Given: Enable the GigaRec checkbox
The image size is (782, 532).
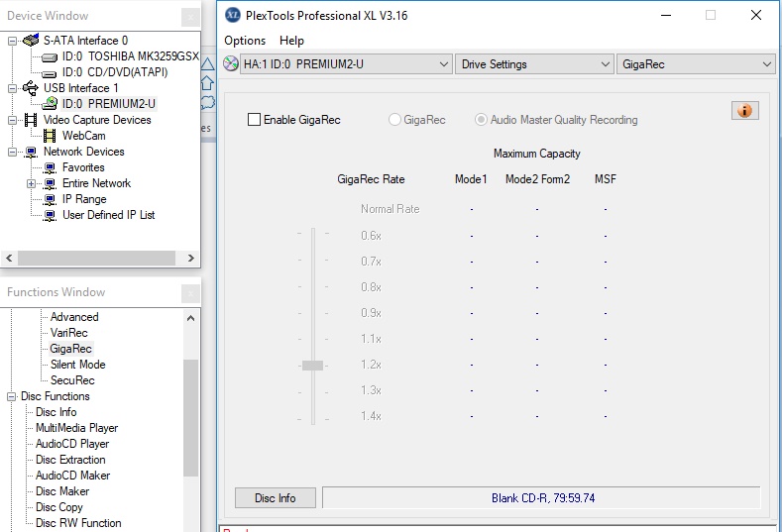Looking at the screenshot, I should (x=254, y=120).
